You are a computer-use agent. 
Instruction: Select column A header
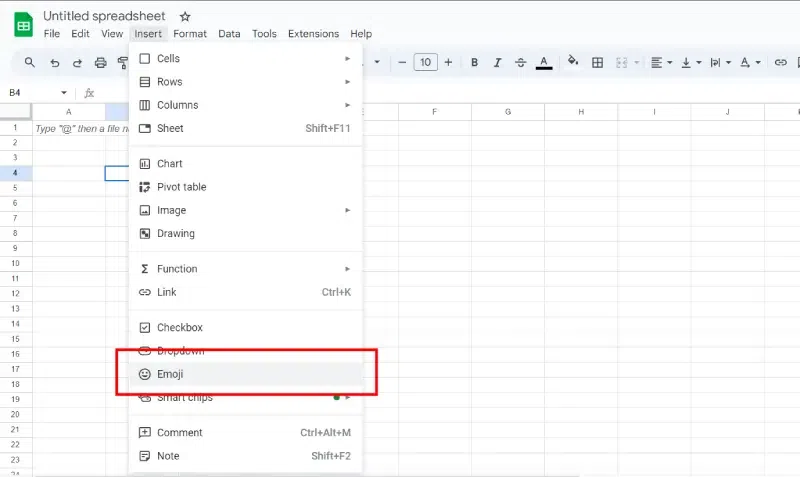tap(69, 112)
